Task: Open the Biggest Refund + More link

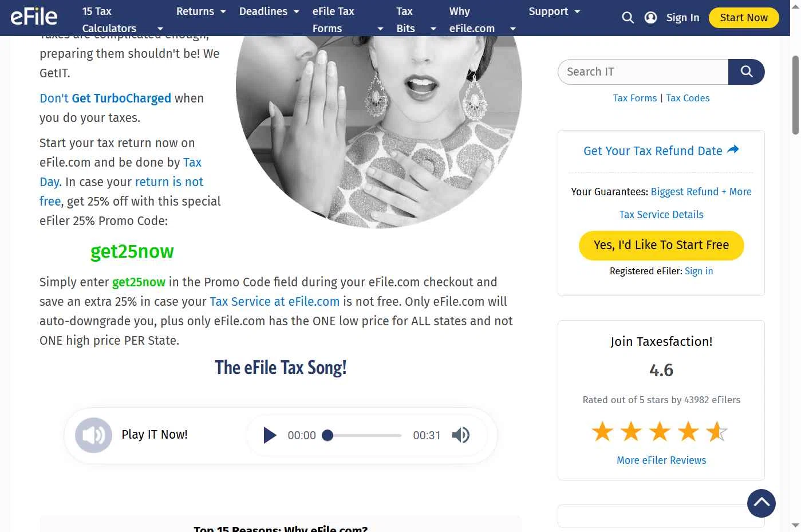Action: (x=701, y=192)
